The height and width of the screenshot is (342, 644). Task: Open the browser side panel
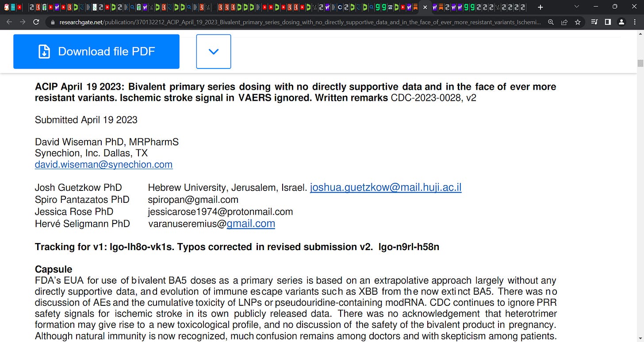(x=608, y=22)
